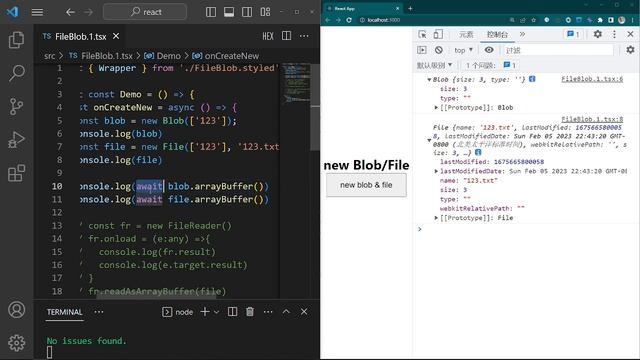Open the Source Control view
This screenshot has height=360, width=640.
click(16, 107)
